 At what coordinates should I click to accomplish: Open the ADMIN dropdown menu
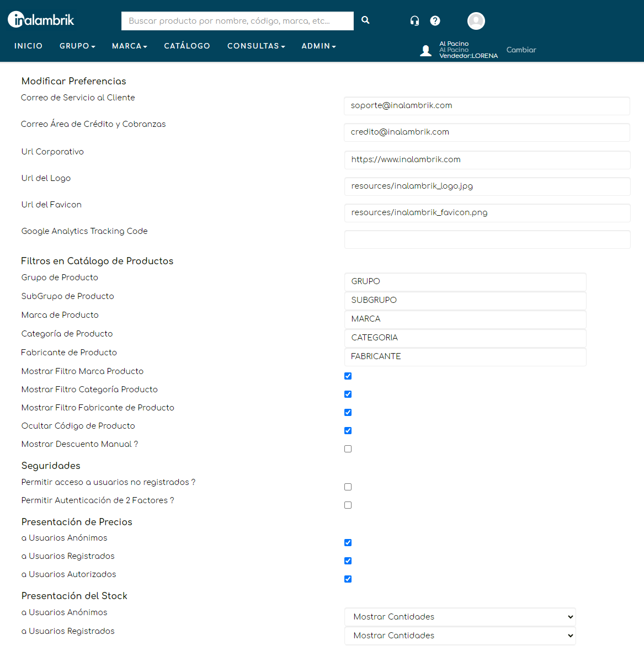(318, 46)
